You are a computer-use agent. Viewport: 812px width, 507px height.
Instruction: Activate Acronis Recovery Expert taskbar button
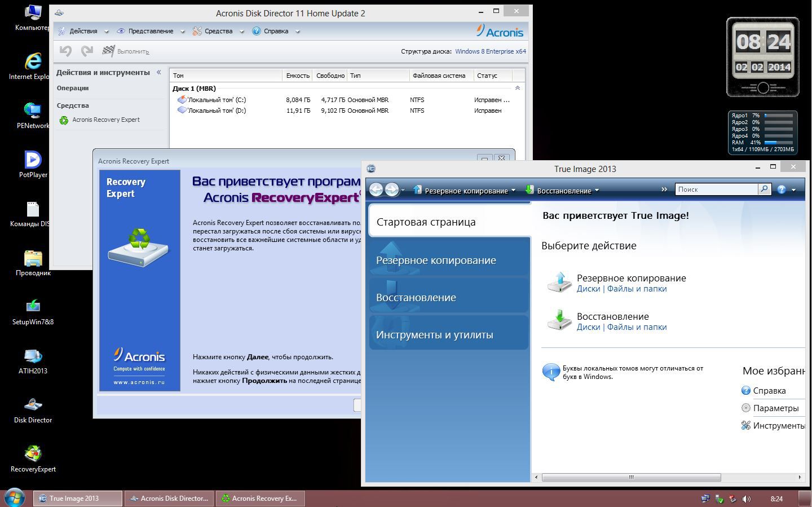tap(261, 498)
